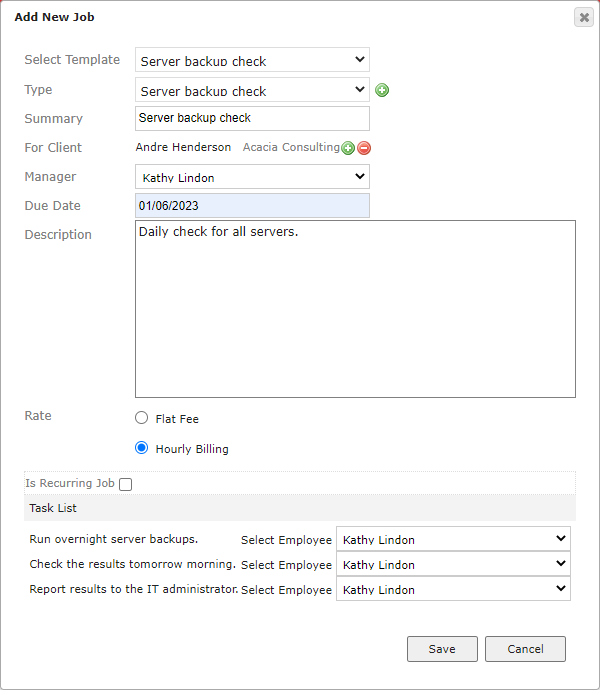Click the Acacia Consulting client link
600x690 pixels.
point(291,147)
